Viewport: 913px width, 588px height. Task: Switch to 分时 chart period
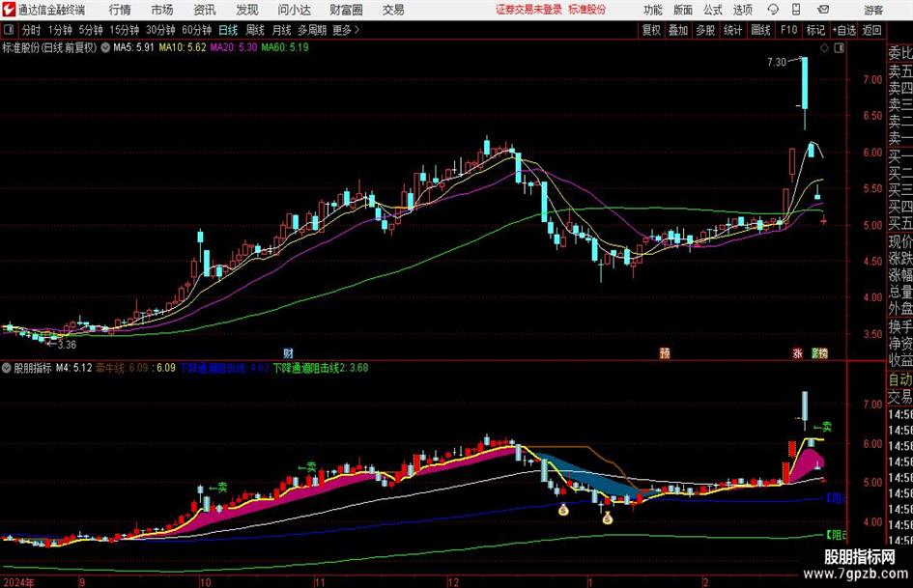[x=32, y=30]
